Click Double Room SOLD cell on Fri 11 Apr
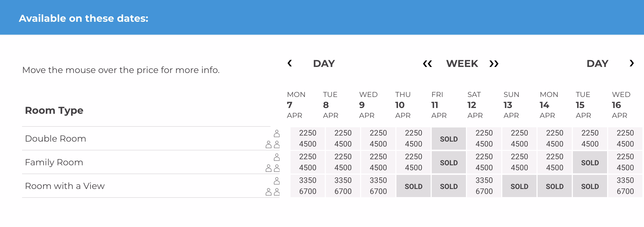The height and width of the screenshot is (227, 644). (x=449, y=139)
